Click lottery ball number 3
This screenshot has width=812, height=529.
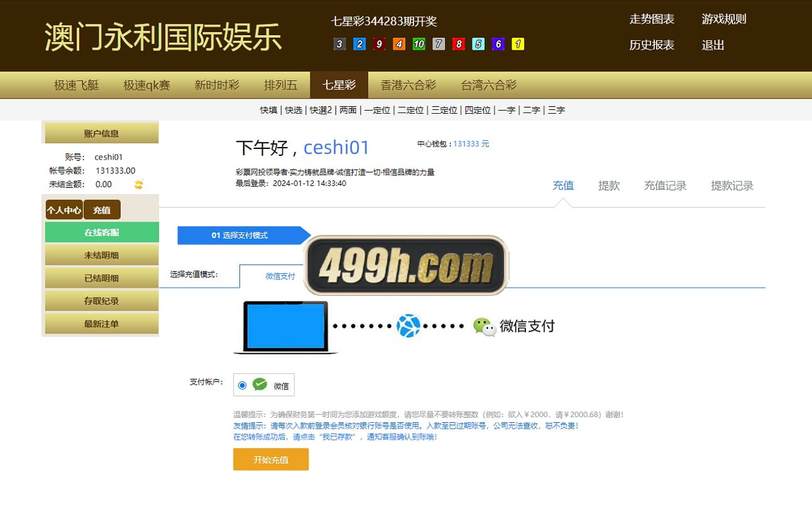(339, 44)
